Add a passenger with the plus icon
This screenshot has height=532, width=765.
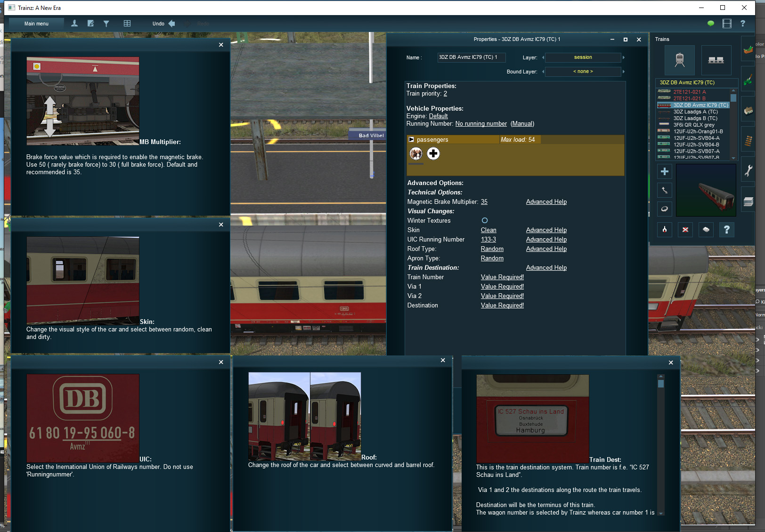(x=433, y=153)
